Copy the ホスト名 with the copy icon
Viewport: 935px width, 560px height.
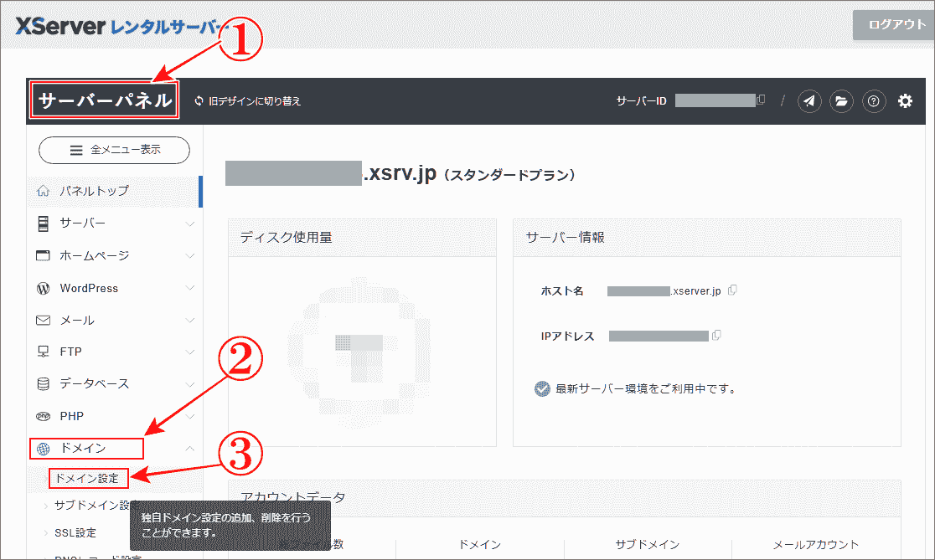[733, 289]
